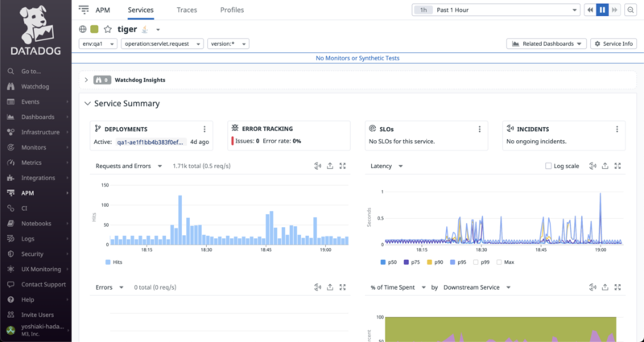
Task: Click the Notebooks sidebar icon
Action: click(x=10, y=224)
